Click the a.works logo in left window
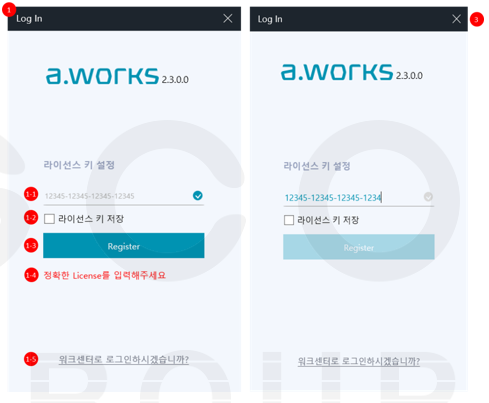The image size is (489, 403). pos(102,76)
